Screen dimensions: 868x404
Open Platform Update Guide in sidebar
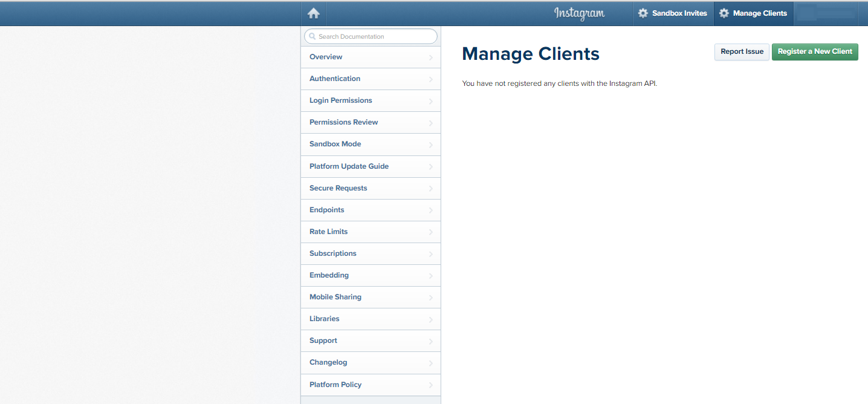pos(371,166)
